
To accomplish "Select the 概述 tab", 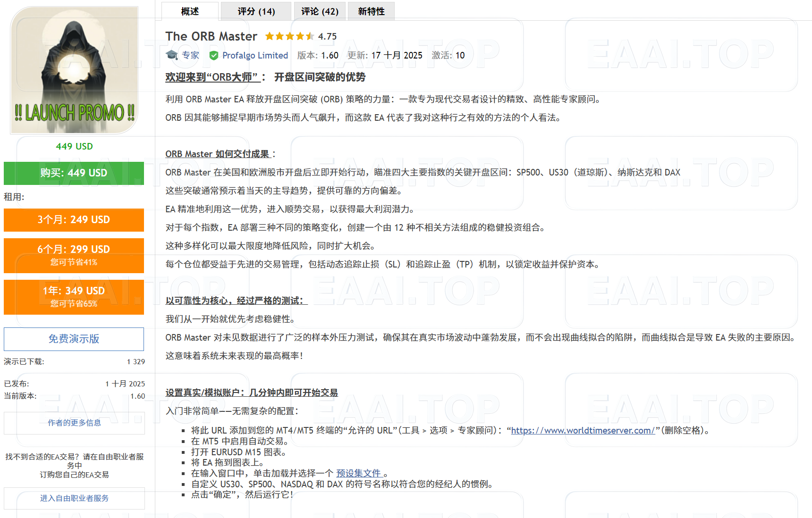I will [x=189, y=11].
